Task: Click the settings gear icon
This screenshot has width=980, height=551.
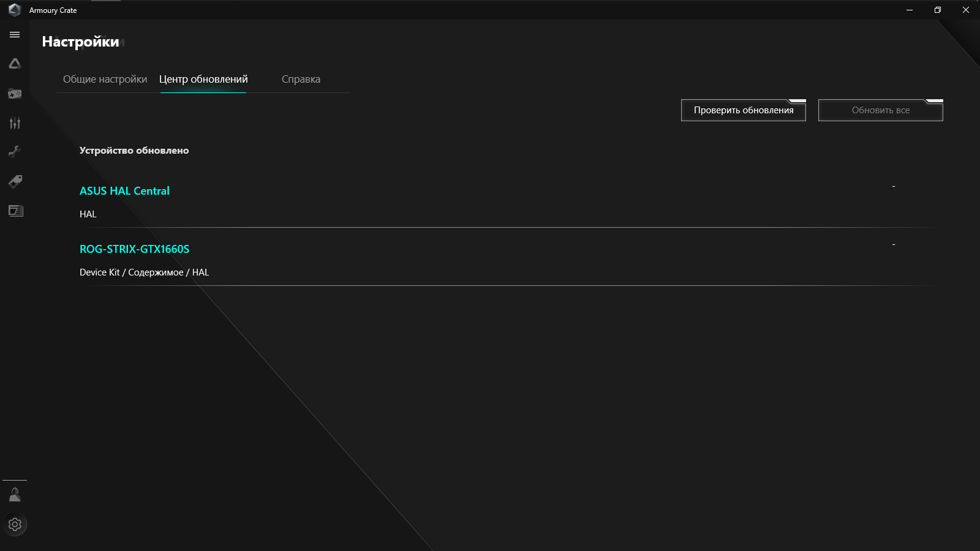Action: tap(15, 524)
